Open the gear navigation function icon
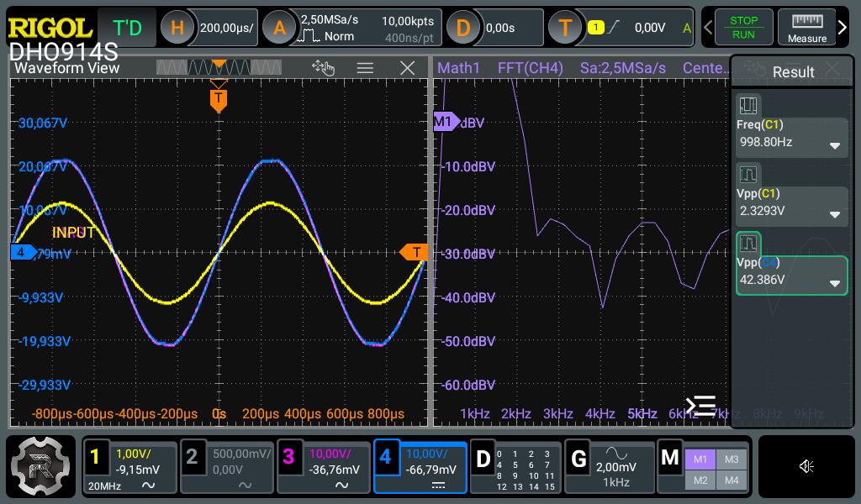Image resolution: width=861 pixels, height=504 pixels. click(40, 466)
